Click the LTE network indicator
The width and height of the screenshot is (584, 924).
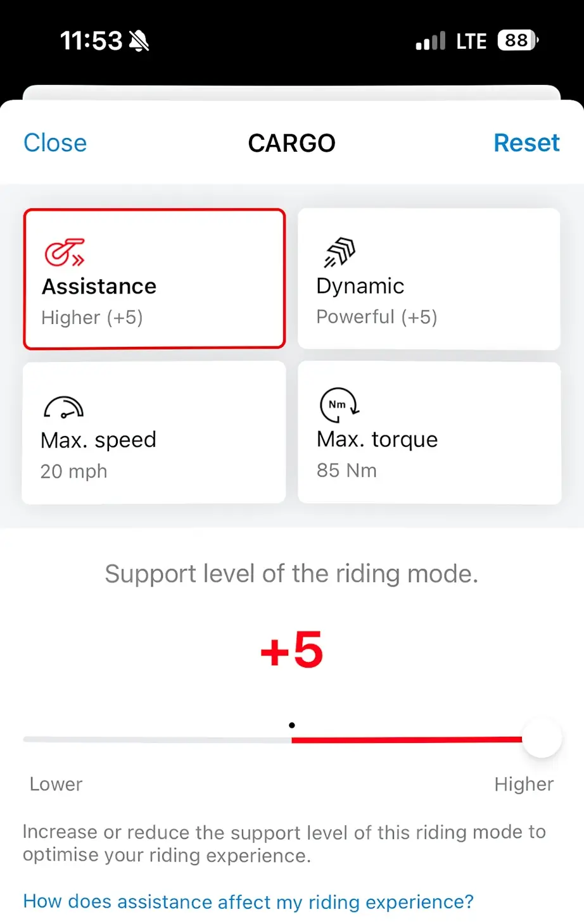pos(471,41)
